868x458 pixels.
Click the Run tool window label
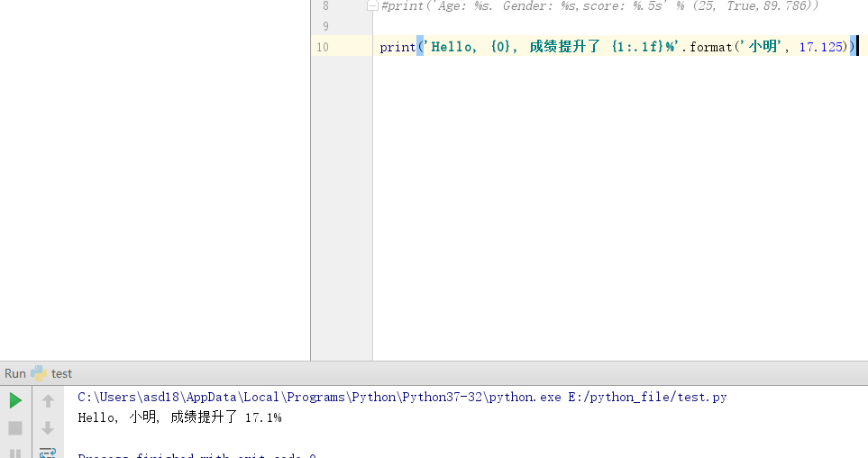[x=15, y=373]
